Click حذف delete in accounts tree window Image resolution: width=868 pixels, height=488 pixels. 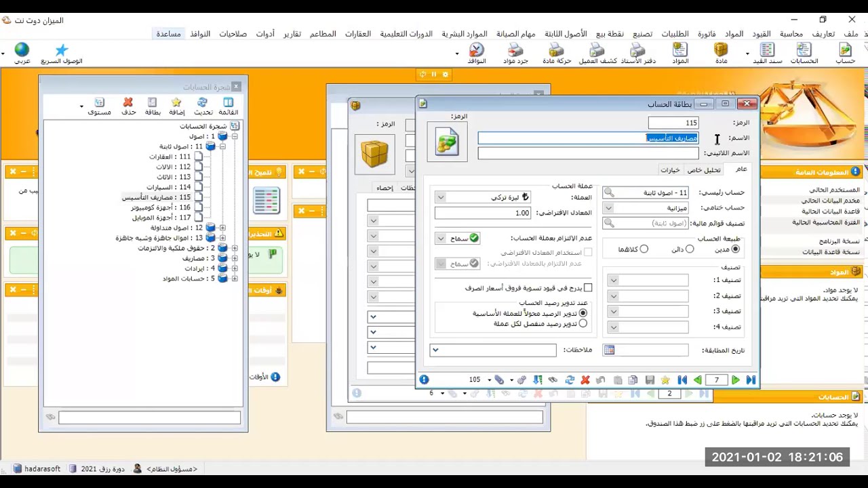tap(128, 106)
